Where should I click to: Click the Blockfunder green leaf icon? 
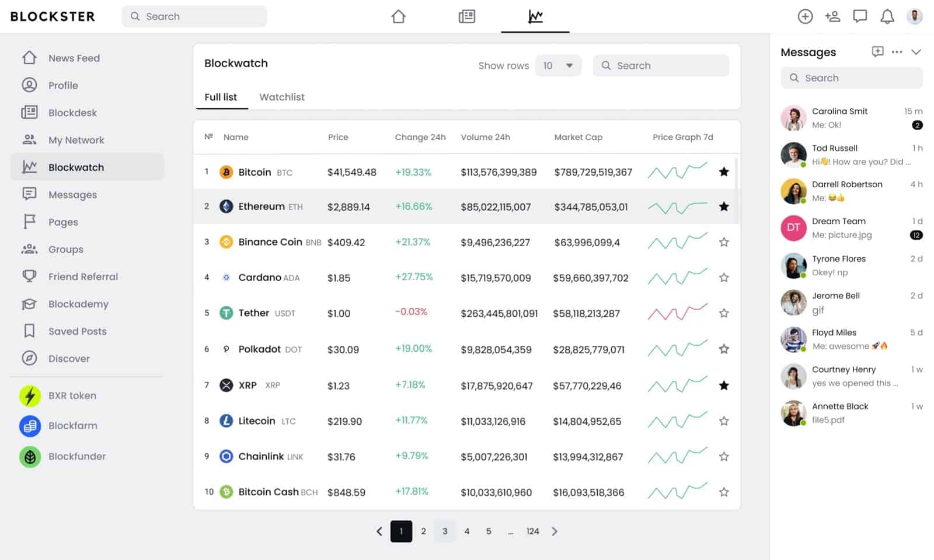(30, 457)
